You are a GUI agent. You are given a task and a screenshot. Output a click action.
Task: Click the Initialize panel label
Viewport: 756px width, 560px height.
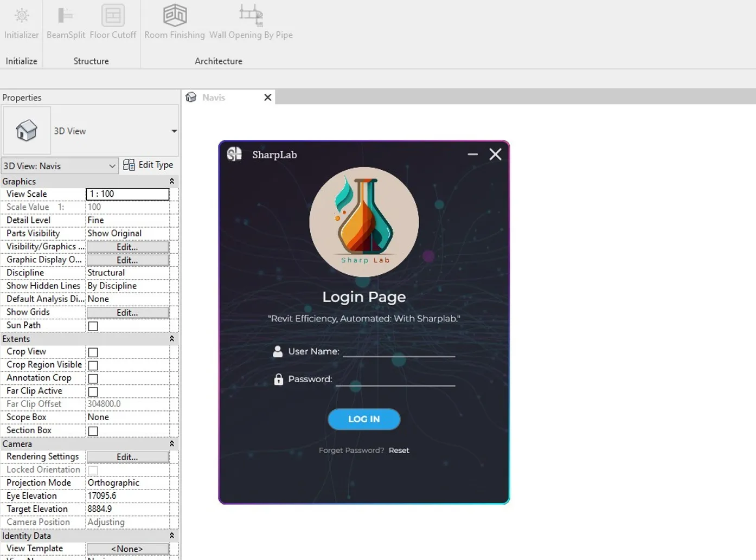22,61
